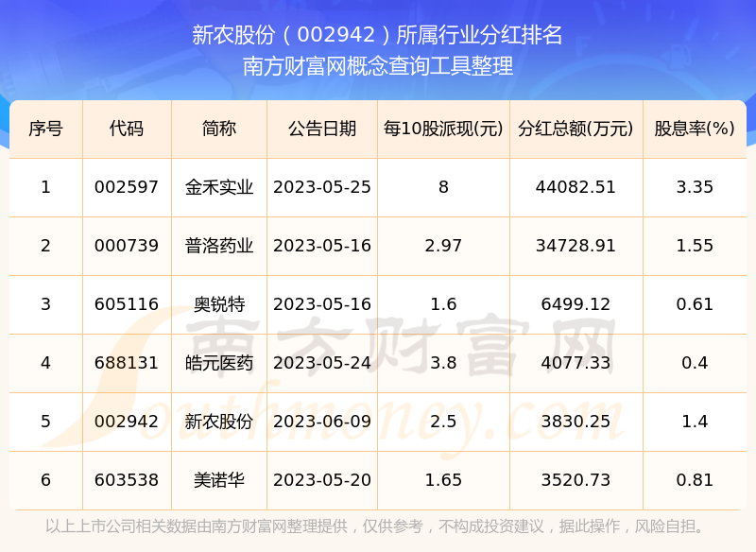Click the disclaimer text at the bottom
Screen dimensions: 756x552
[x=377, y=526]
